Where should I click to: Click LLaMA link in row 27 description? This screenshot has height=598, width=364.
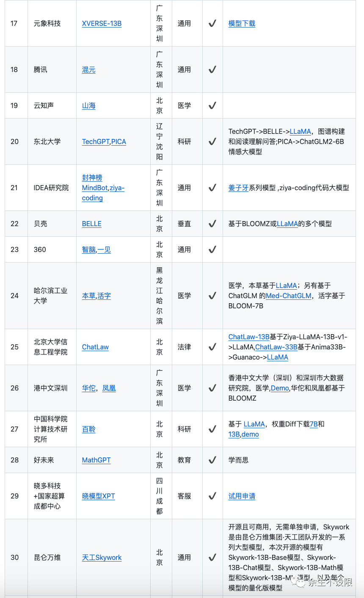(x=254, y=424)
